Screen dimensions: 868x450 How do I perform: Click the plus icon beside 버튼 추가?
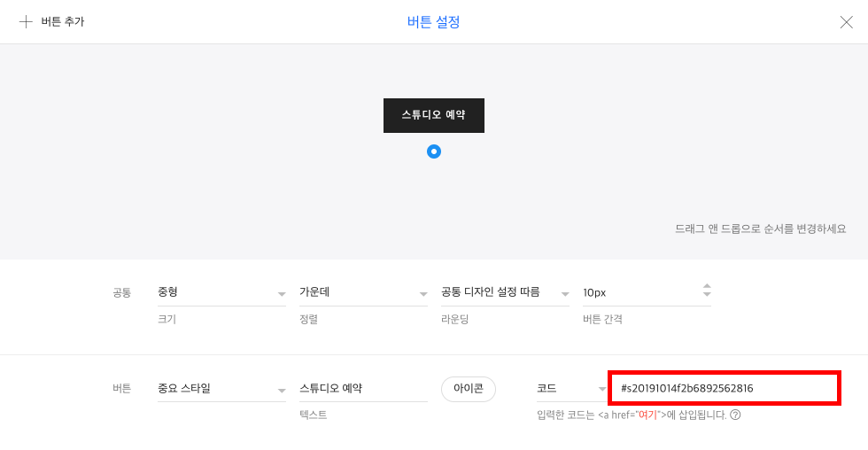(26, 21)
